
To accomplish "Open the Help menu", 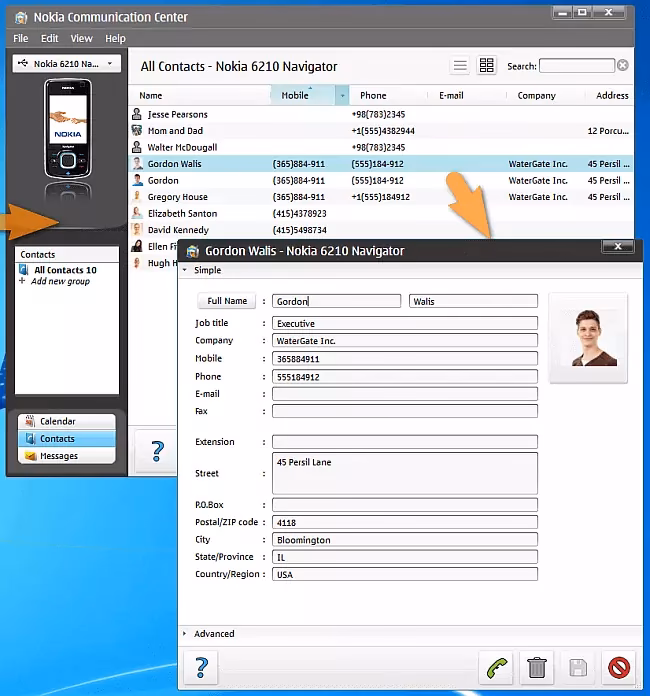I will [115, 39].
